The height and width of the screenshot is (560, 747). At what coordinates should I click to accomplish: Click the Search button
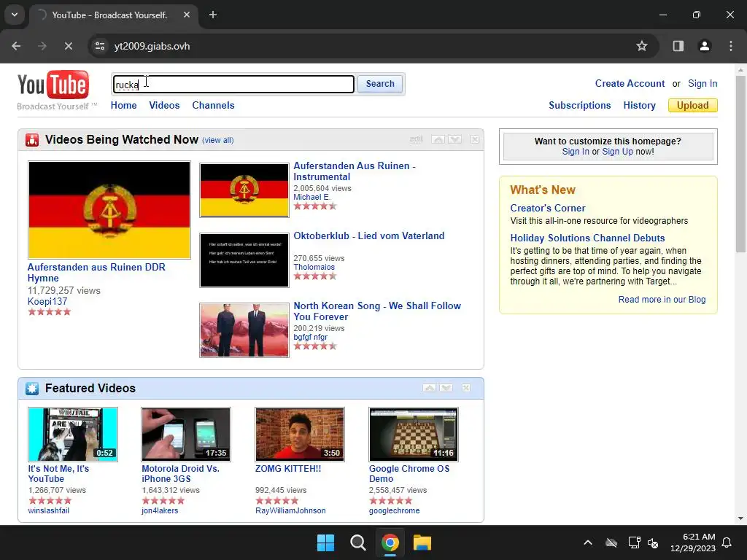pyautogui.click(x=380, y=84)
